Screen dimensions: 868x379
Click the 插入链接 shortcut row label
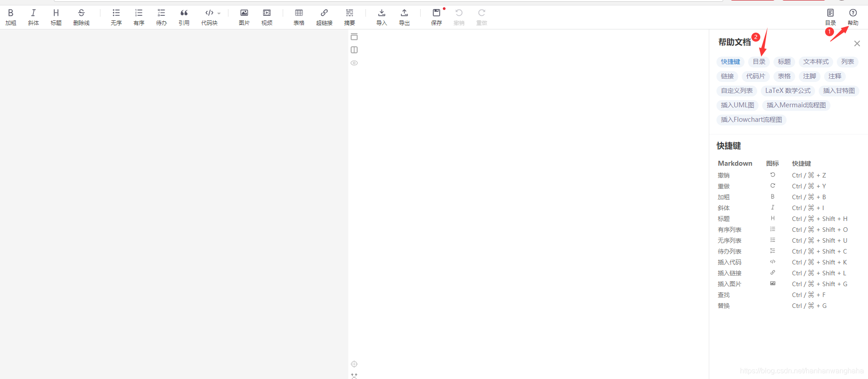(x=730, y=273)
